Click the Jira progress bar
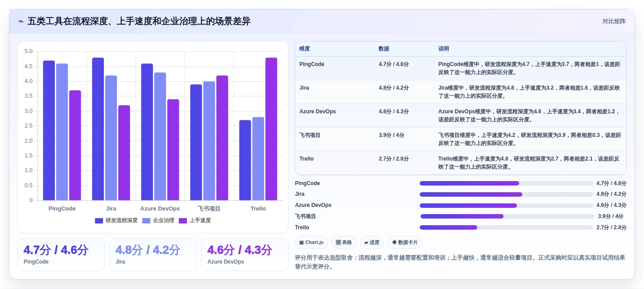Viewport: 644px width, 289px height. [506, 194]
